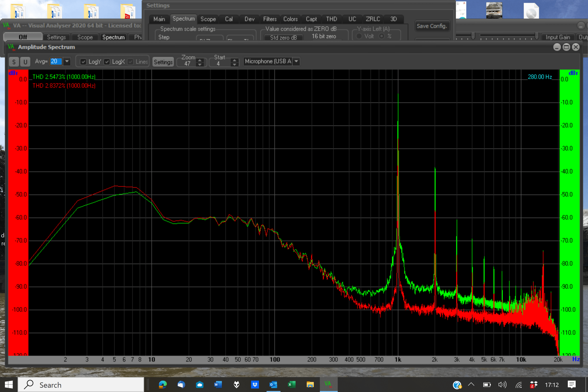
Task: Increase the Start stepper value
Action: pyautogui.click(x=235, y=60)
